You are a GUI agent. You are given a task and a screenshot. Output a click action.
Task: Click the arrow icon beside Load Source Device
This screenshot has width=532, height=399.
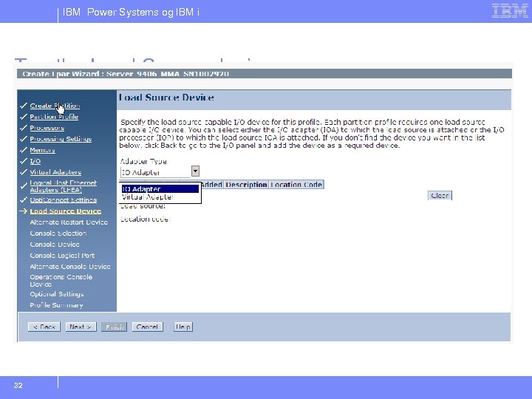[23, 211]
